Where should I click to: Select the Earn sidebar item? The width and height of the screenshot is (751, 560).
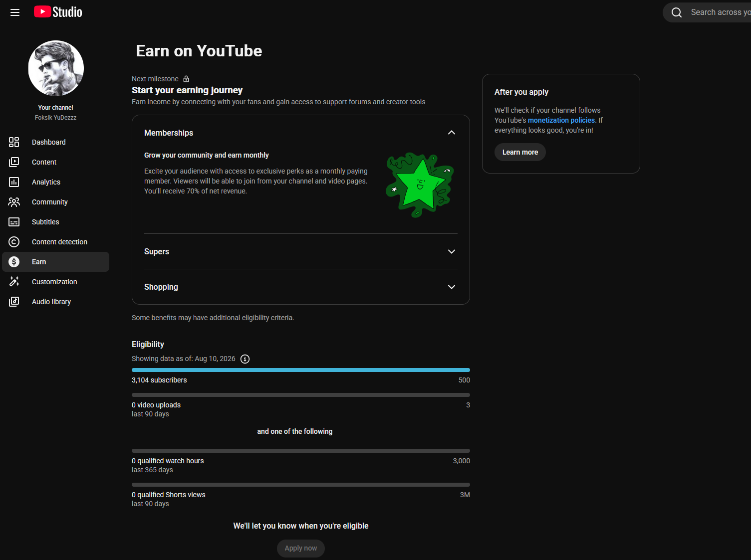pos(56,262)
